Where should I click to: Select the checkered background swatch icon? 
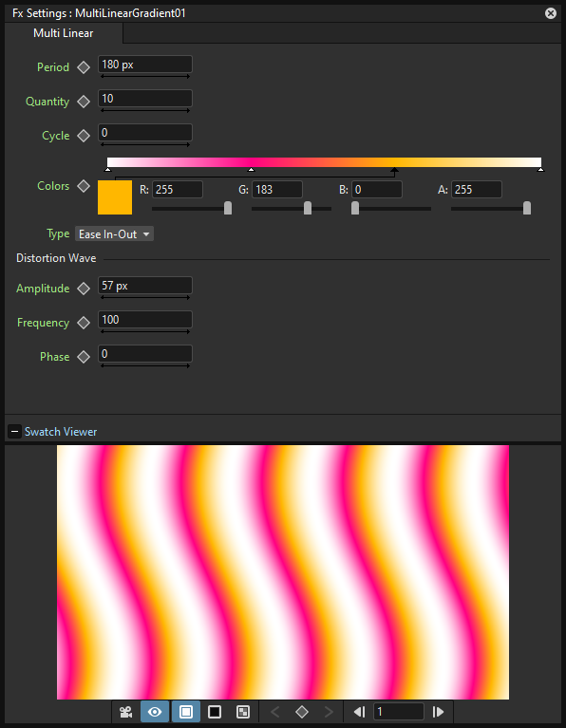coord(243,712)
